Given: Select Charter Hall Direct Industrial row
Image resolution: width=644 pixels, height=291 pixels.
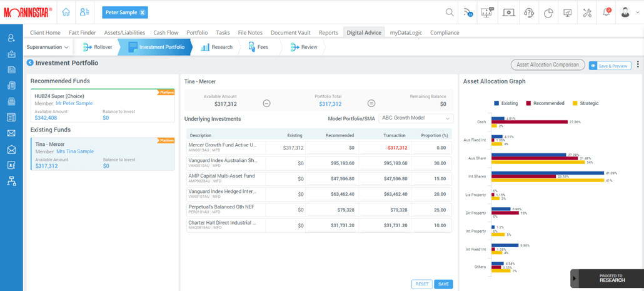Looking at the screenshot, I should click(319, 225).
